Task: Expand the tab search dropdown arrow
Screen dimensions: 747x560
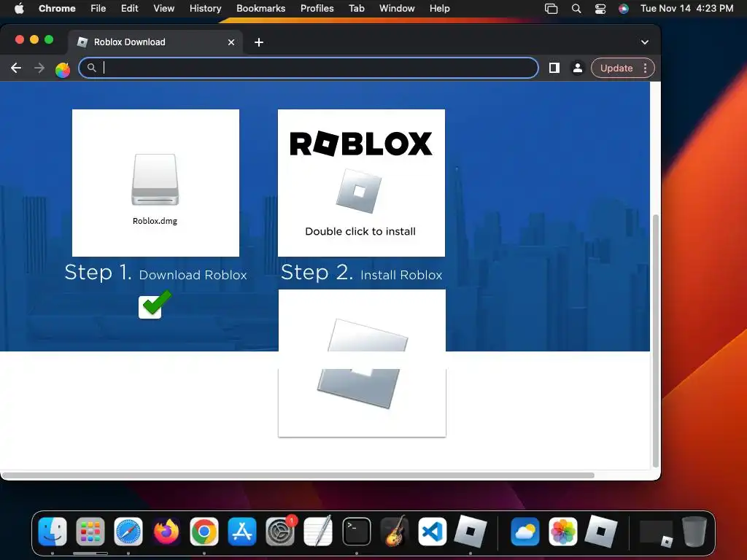Action: coord(645,42)
